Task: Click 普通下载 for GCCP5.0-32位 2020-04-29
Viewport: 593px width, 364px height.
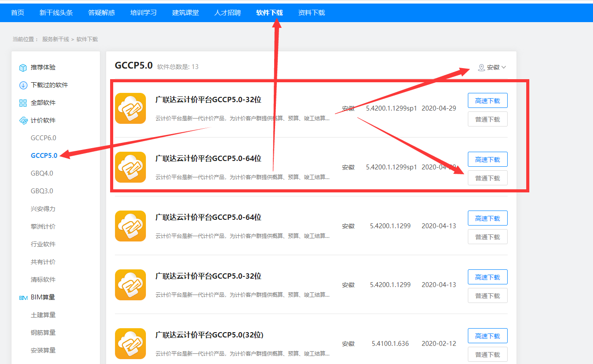Action: coord(488,119)
